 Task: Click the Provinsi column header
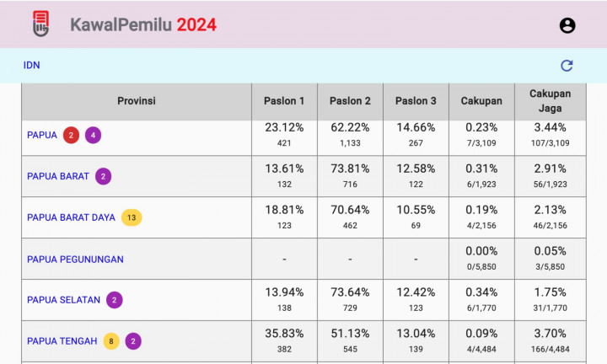tap(136, 101)
